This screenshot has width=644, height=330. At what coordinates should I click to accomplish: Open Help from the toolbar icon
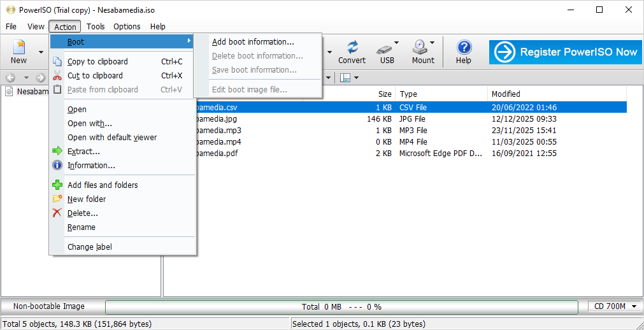[464, 52]
